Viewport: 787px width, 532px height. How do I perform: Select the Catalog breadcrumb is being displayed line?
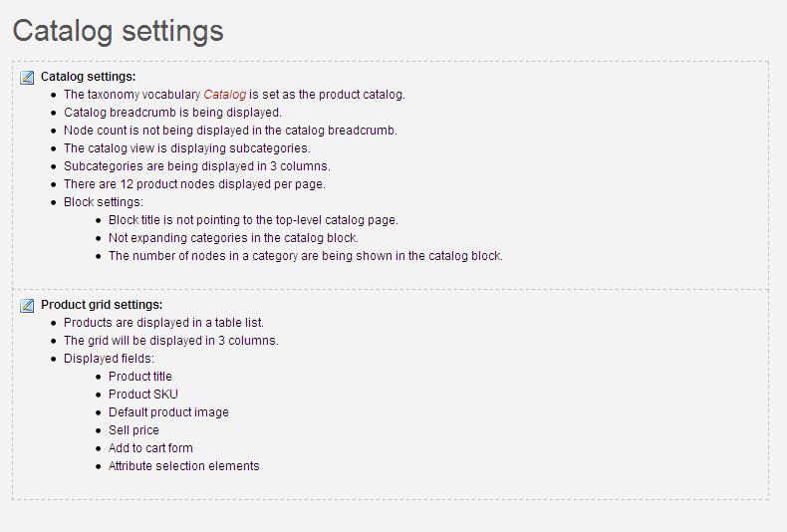(x=172, y=113)
